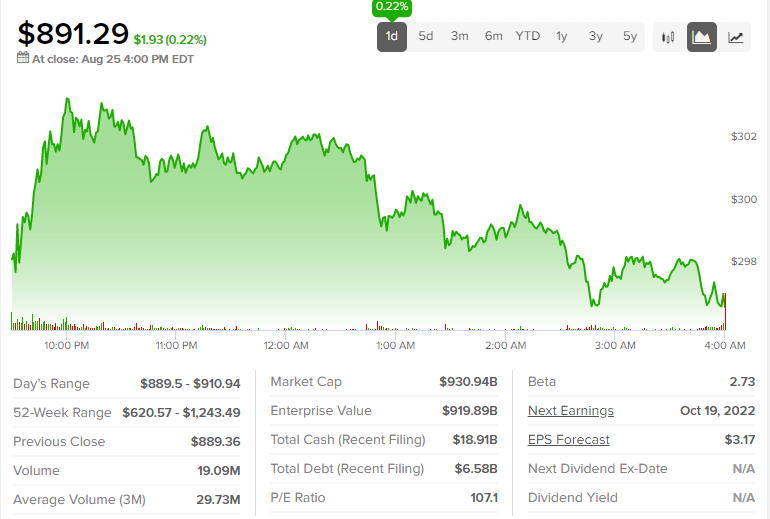
Task: Click the $1.93 (0.22%) price change
Action: (x=170, y=40)
